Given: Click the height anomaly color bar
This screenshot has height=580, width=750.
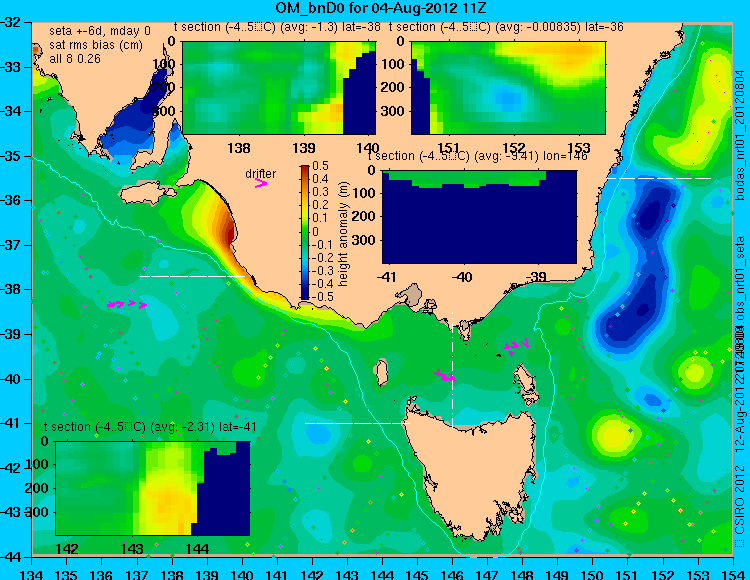Looking at the screenshot, I should pyautogui.click(x=305, y=232).
